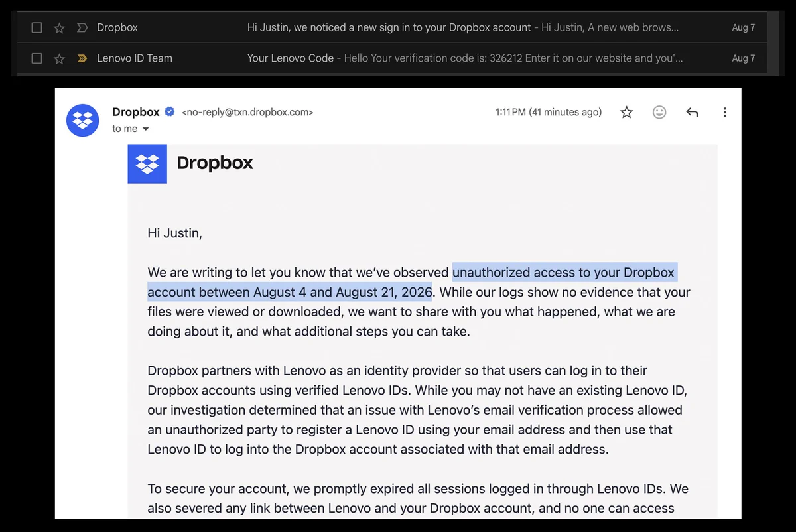This screenshot has height=532, width=796.
Task: Toggle yellow importance marker on Lenovo row
Action: coord(82,58)
